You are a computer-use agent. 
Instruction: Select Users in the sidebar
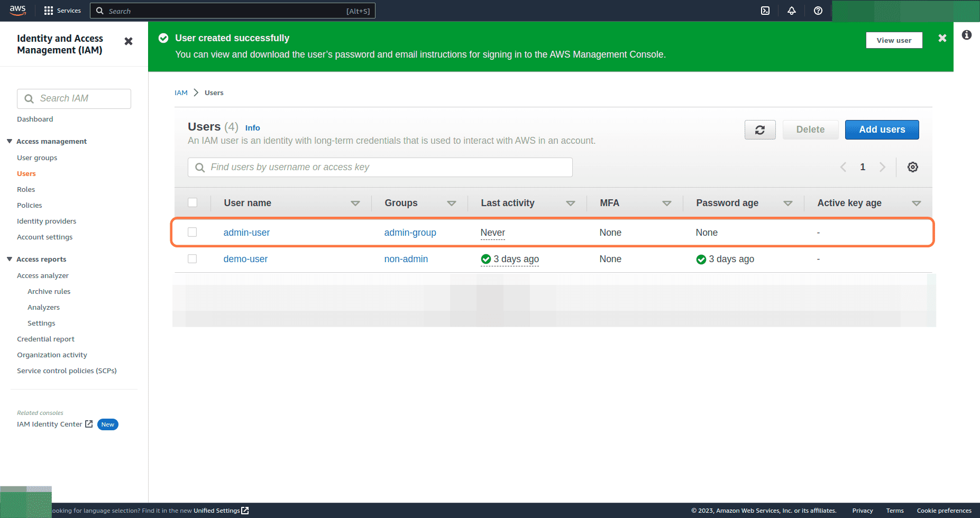[x=26, y=173]
